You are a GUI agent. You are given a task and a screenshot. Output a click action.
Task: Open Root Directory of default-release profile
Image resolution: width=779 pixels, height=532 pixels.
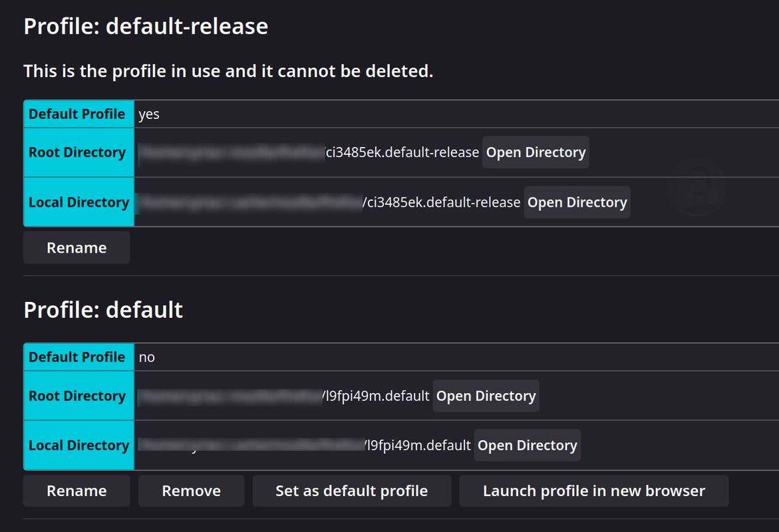536,152
